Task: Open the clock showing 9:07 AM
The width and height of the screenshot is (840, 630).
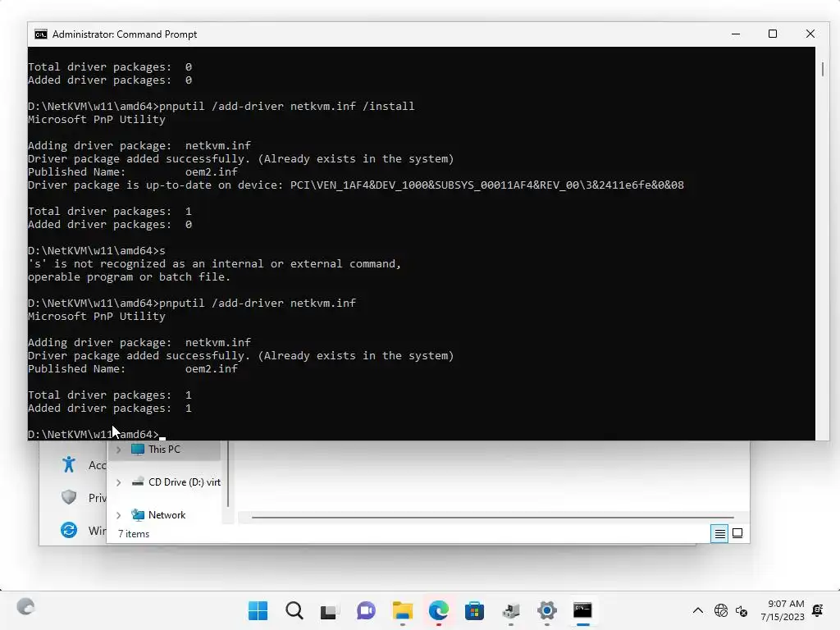Action: coord(786,604)
